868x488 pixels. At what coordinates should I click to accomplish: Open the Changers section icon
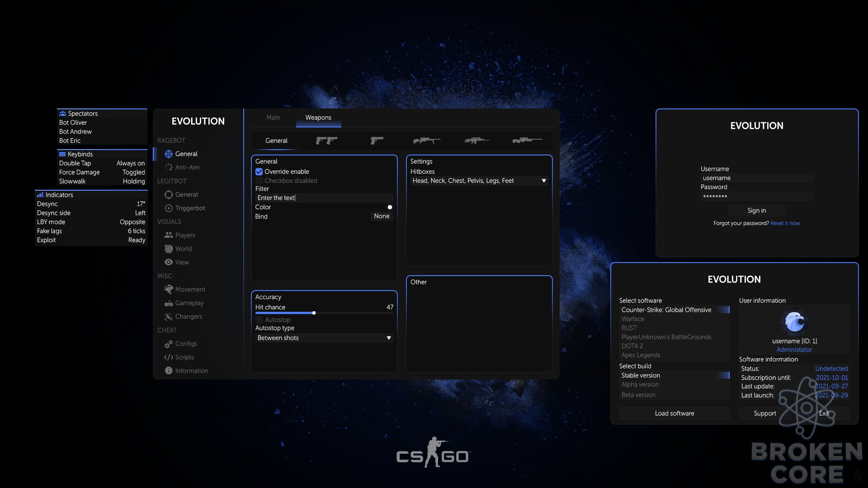point(169,317)
